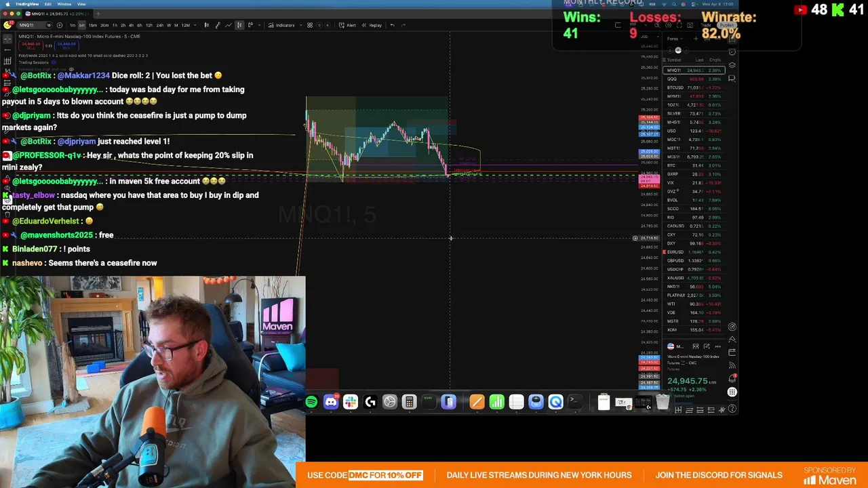
Task: Select the MSTR watchlist row
Action: click(694, 321)
